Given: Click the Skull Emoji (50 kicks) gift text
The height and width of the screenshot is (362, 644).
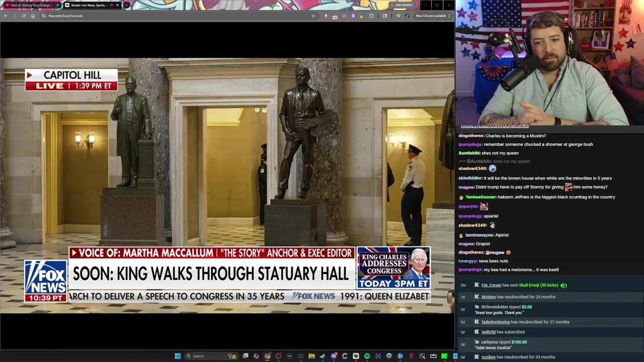Looking at the screenshot, I should 538,285.
